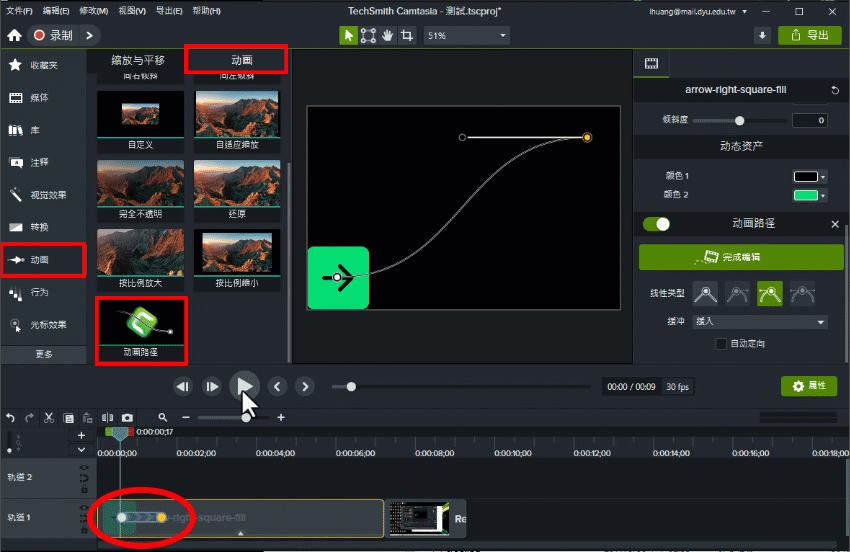This screenshot has width=850, height=552.
Task: Switch to the Zoom and Pan tab
Action: [x=138, y=60]
